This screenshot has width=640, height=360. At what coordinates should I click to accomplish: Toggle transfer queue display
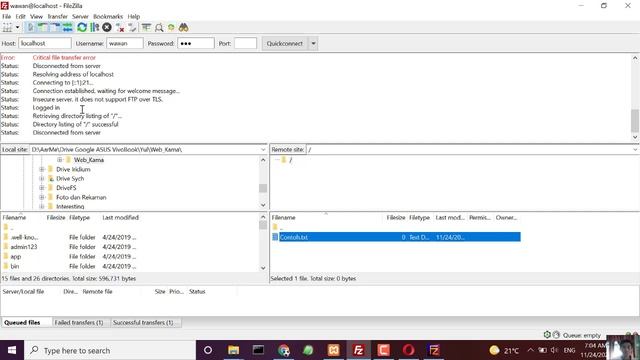tap(67, 27)
